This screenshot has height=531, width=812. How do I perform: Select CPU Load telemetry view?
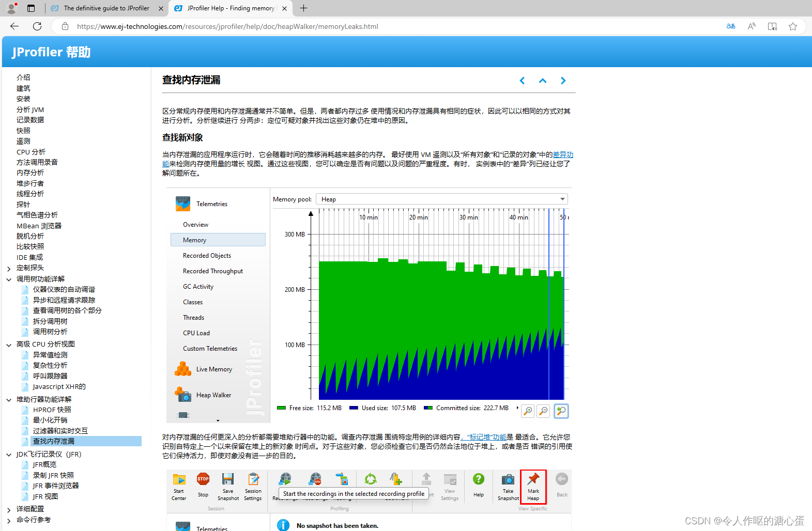pos(196,333)
